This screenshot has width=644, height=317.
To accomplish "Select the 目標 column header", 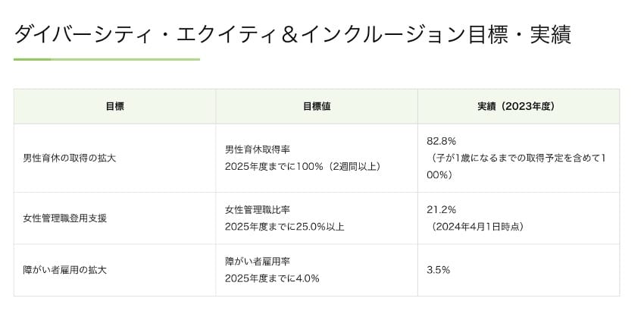I will click(114, 106).
